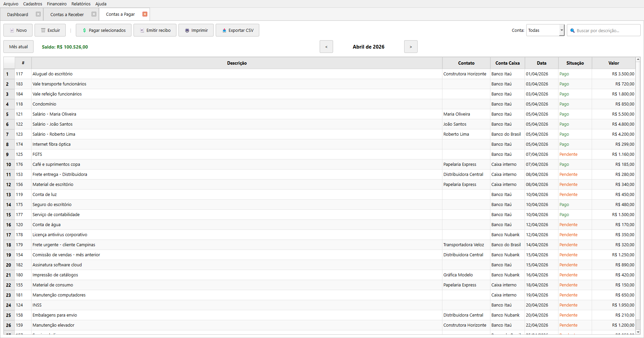Click the Mês atual button

(x=18, y=47)
